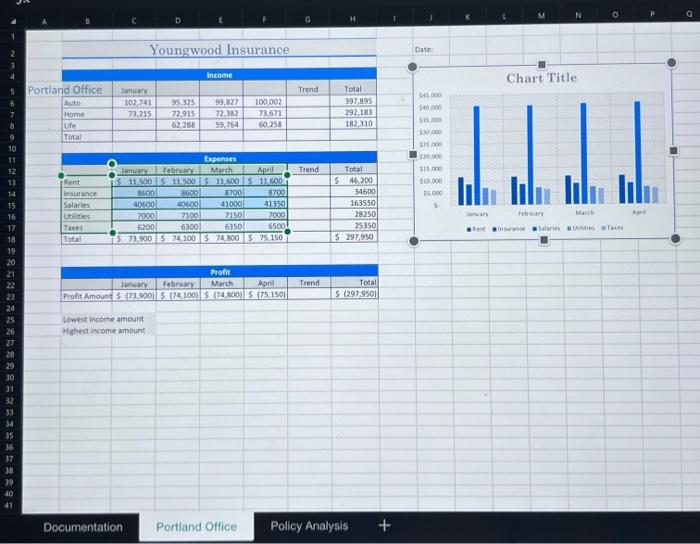
Task: Click the Rent legend entry in chart
Action: [476, 229]
